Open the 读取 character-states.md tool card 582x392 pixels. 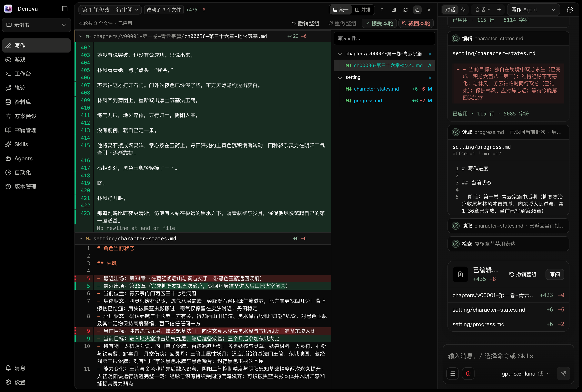[x=508, y=226]
